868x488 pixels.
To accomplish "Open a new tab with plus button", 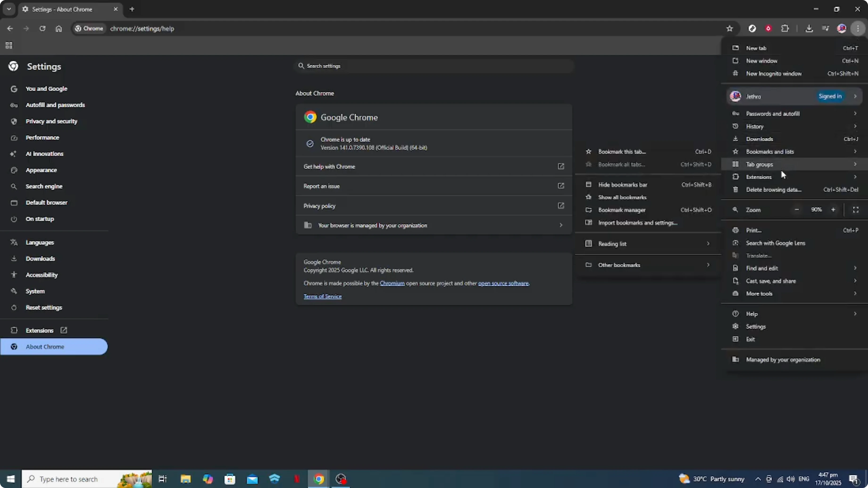I will click(x=132, y=9).
